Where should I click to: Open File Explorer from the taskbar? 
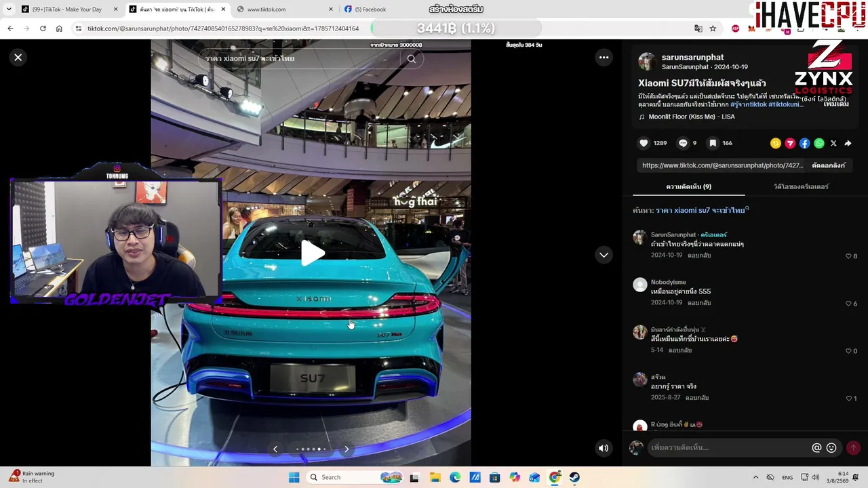(x=435, y=477)
